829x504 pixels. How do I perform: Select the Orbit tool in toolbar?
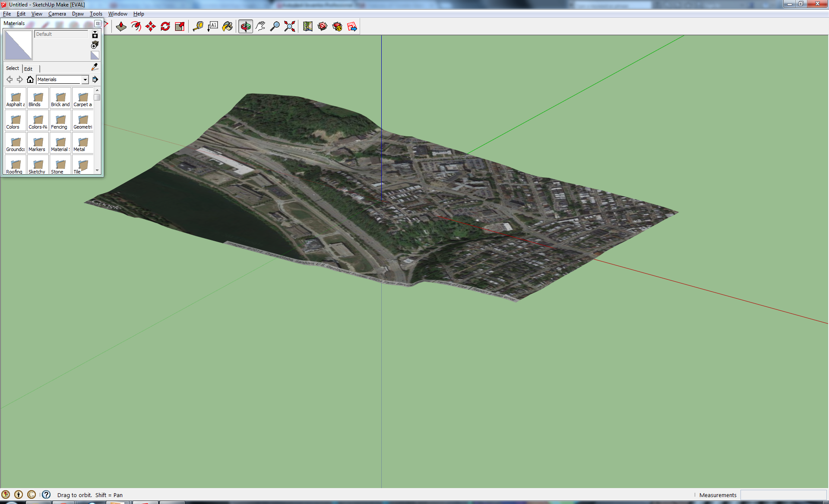[x=245, y=26]
